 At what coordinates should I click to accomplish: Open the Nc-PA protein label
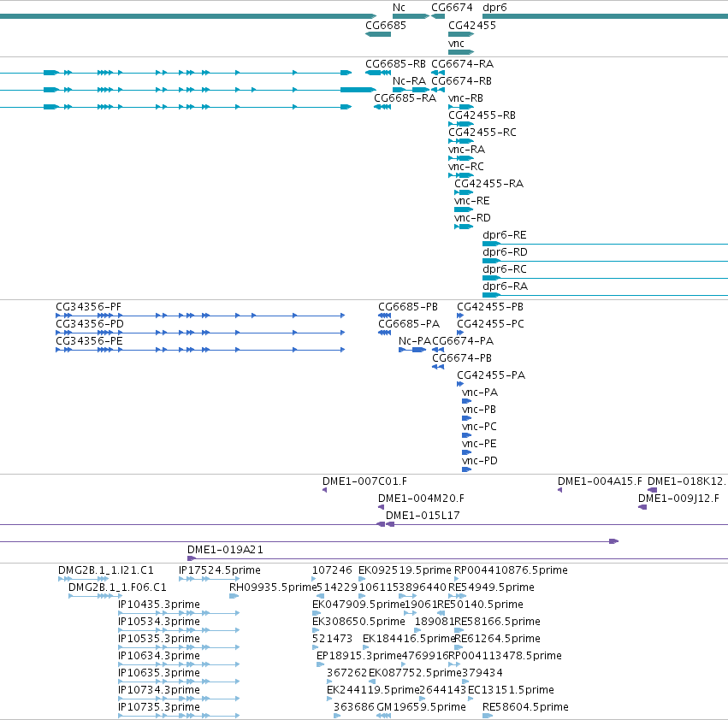[x=415, y=340]
